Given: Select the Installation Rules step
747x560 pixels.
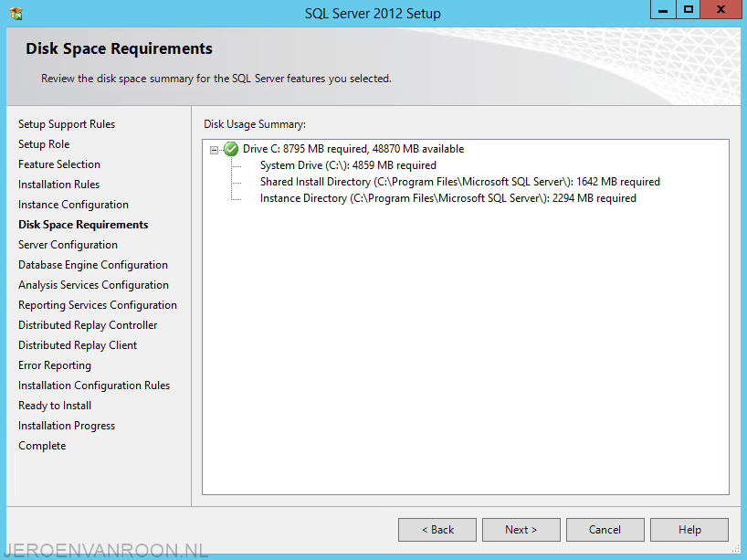Looking at the screenshot, I should (x=58, y=185).
